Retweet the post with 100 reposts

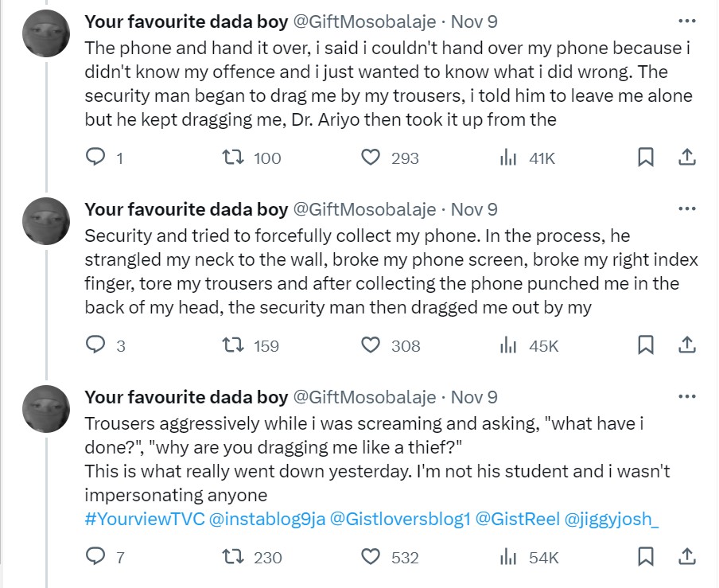tap(233, 158)
